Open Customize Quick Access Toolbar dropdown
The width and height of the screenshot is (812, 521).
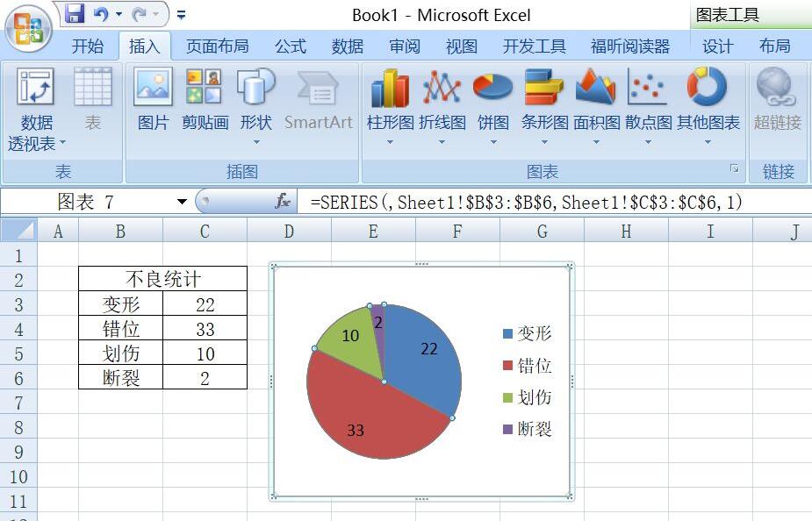[181, 15]
